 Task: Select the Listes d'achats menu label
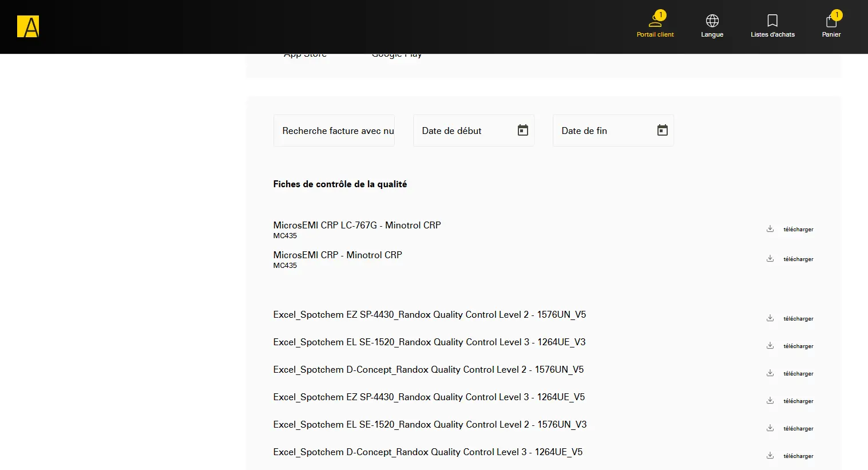[772, 34]
